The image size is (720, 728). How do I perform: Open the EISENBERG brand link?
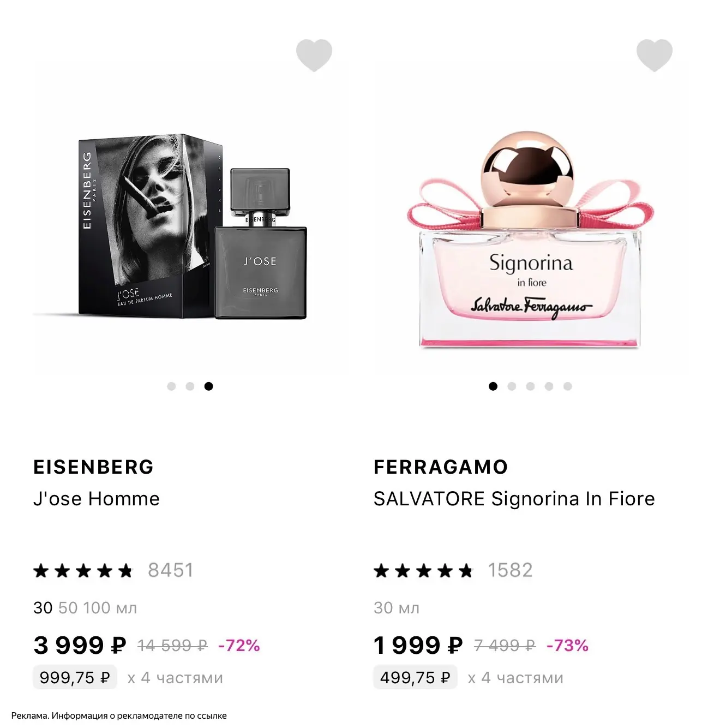click(94, 467)
